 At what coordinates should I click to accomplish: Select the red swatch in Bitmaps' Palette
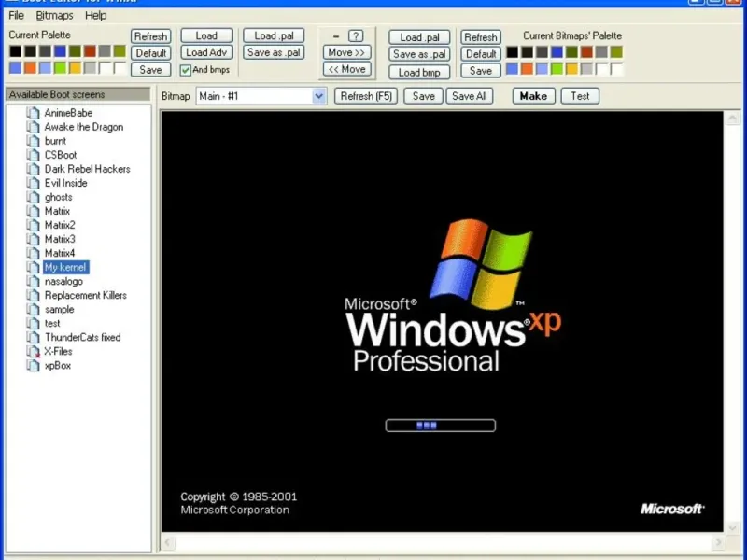click(586, 52)
